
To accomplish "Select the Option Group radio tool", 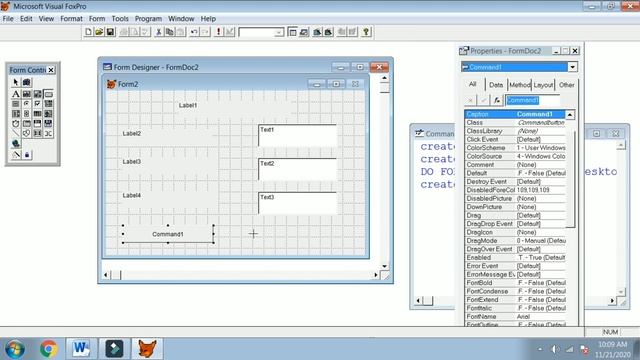I will point(27,104).
